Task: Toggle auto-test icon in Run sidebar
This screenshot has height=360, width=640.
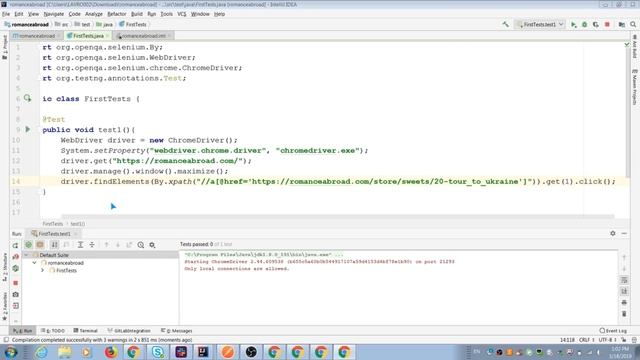Action: coord(16,268)
